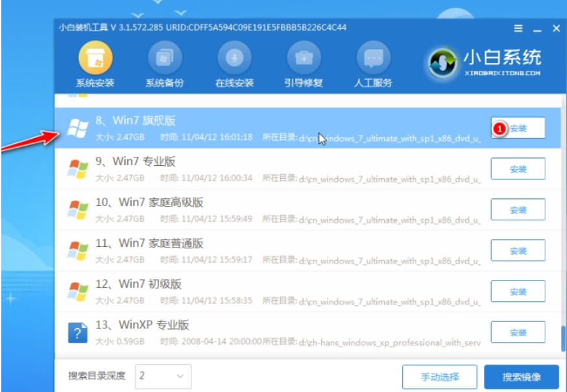567x392 pixels.
Task: Click Windows logo of Win7 旗舰版 row
Action: (78, 128)
